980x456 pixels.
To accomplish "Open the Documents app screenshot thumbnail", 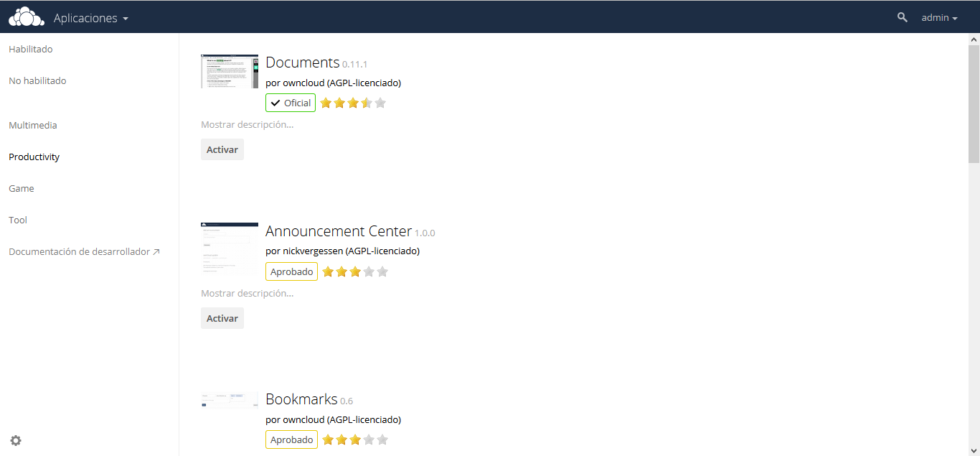I will (x=230, y=71).
